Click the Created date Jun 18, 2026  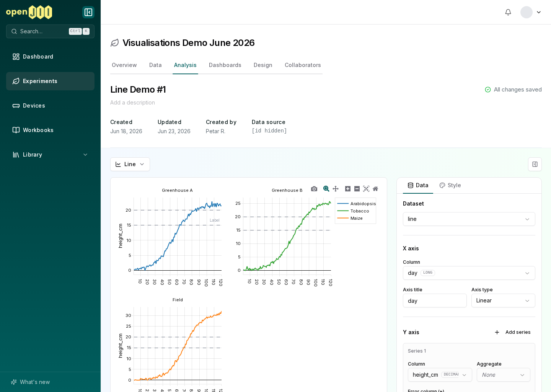(126, 131)
